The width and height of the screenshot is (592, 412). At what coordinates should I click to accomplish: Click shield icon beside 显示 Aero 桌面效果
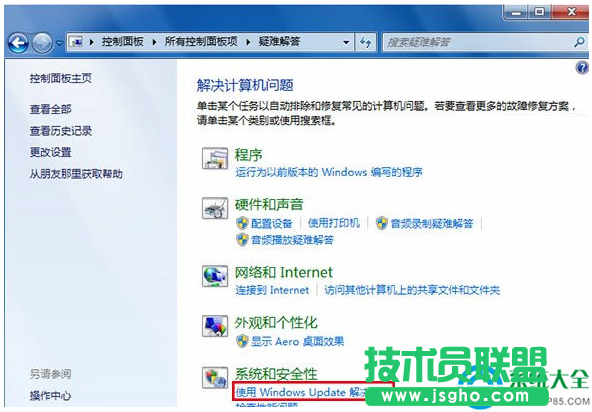point(242,341)
